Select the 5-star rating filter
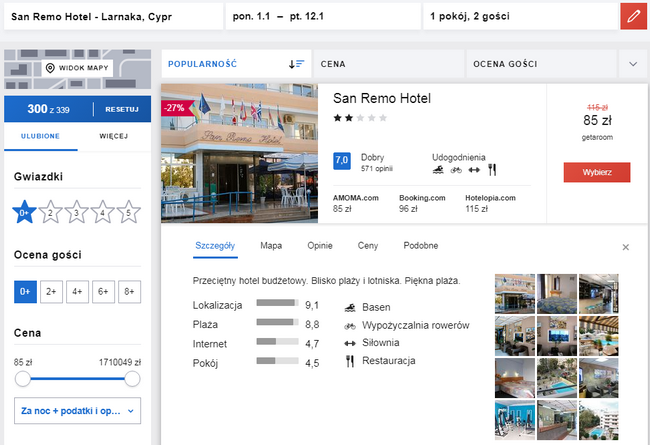Screen dimensions: 650x445 [x=129, y=211]
